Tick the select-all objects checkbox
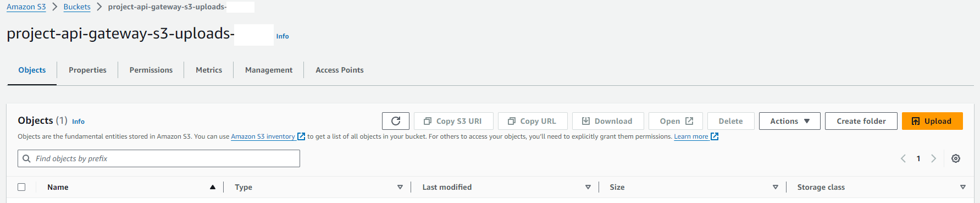The height and width of the screenshot is (203, 980). [x=21, y=187]
